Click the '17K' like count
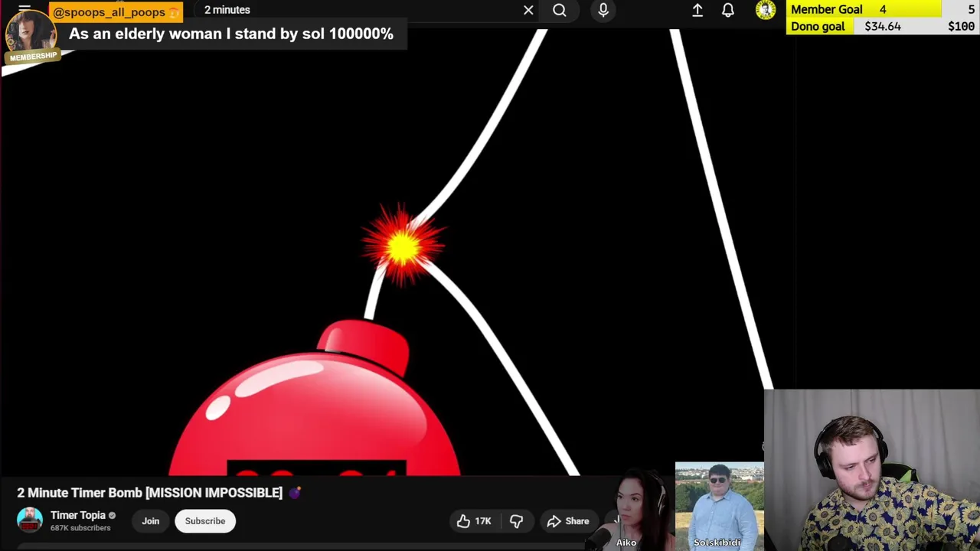980x551 pixels. tap(482, 521)
